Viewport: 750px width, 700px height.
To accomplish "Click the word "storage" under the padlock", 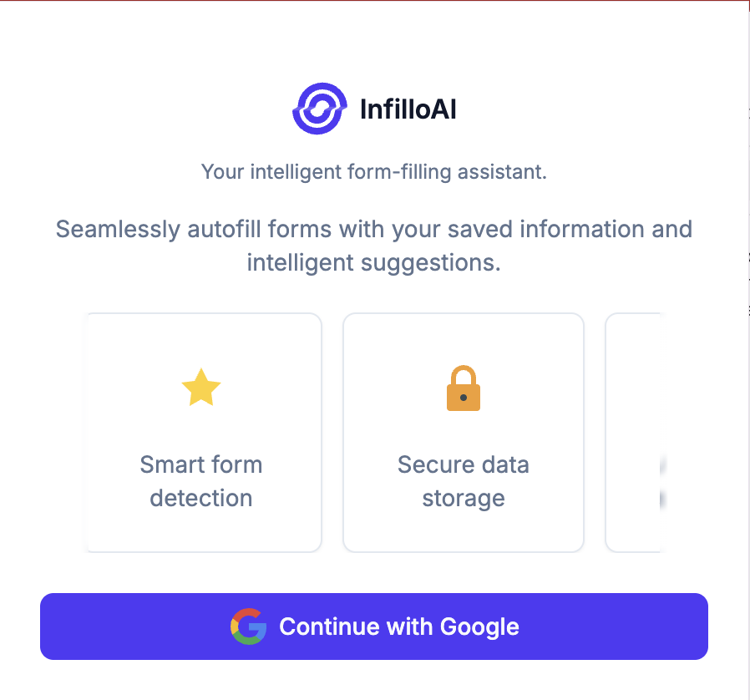I will click(464, 499).
